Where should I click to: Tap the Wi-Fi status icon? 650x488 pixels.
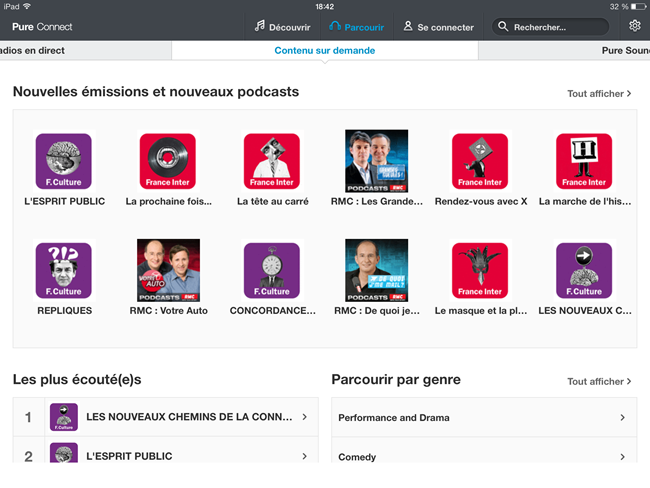coord(27,6)
